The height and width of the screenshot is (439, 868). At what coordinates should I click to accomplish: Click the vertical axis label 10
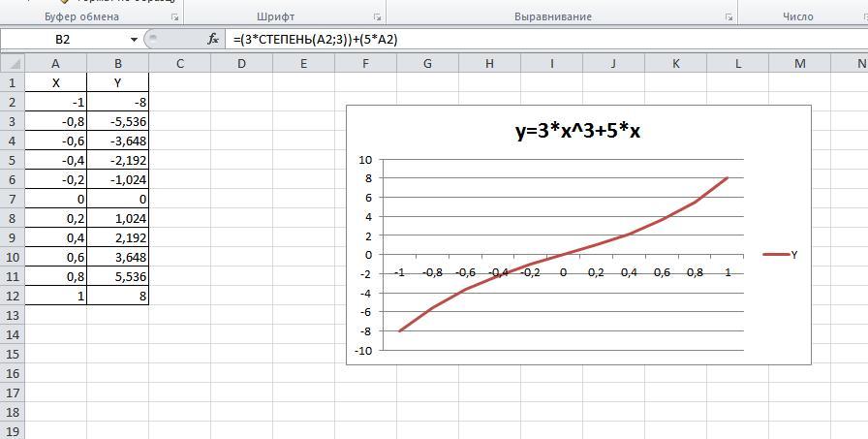pos(367,160)
